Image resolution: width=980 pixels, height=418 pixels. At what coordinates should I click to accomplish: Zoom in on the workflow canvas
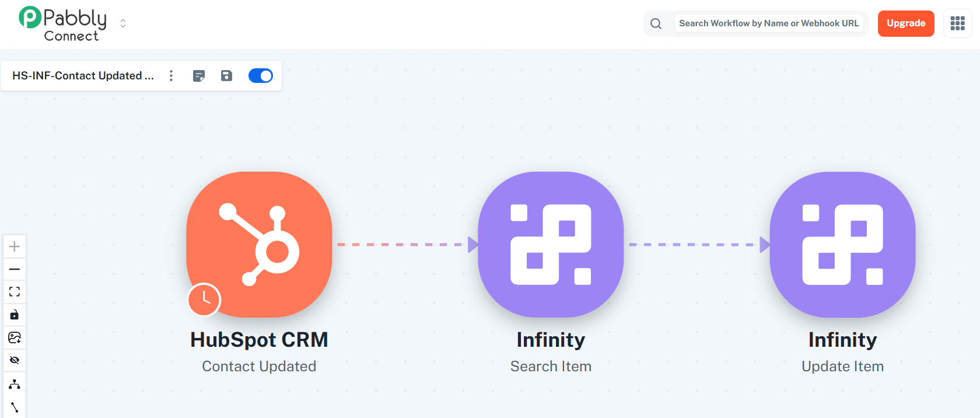[x=15, y=246]
